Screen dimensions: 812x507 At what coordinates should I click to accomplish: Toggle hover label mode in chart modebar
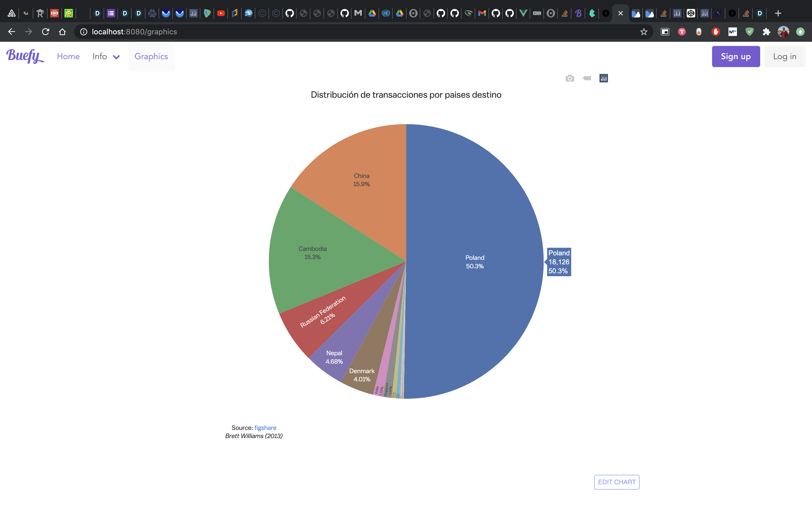click(x=587, y=78)
